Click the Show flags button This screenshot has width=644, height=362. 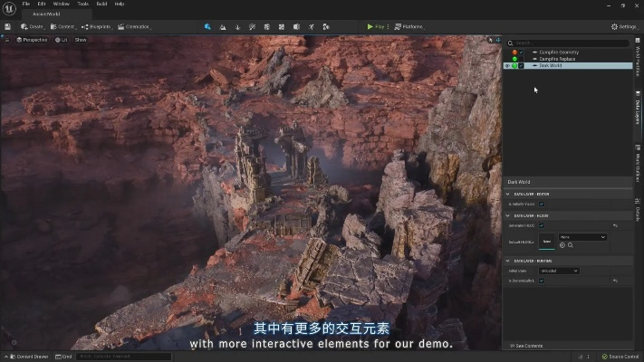[x=81, y=40]
